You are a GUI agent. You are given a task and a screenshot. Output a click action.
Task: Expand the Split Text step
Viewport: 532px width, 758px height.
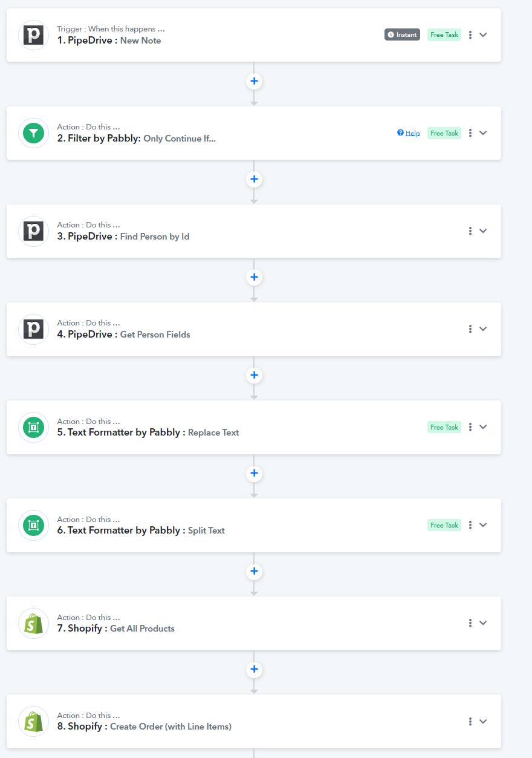tap(483, 525)
